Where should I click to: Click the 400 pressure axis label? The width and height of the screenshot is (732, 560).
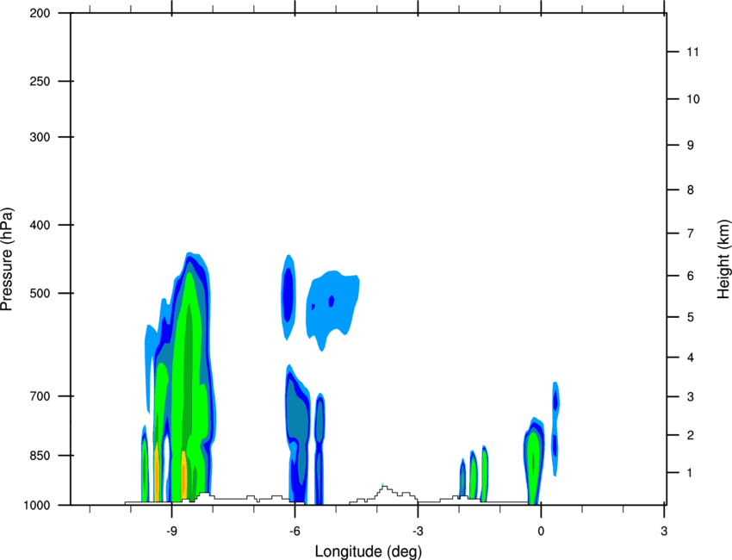click(x=40, y=225)
